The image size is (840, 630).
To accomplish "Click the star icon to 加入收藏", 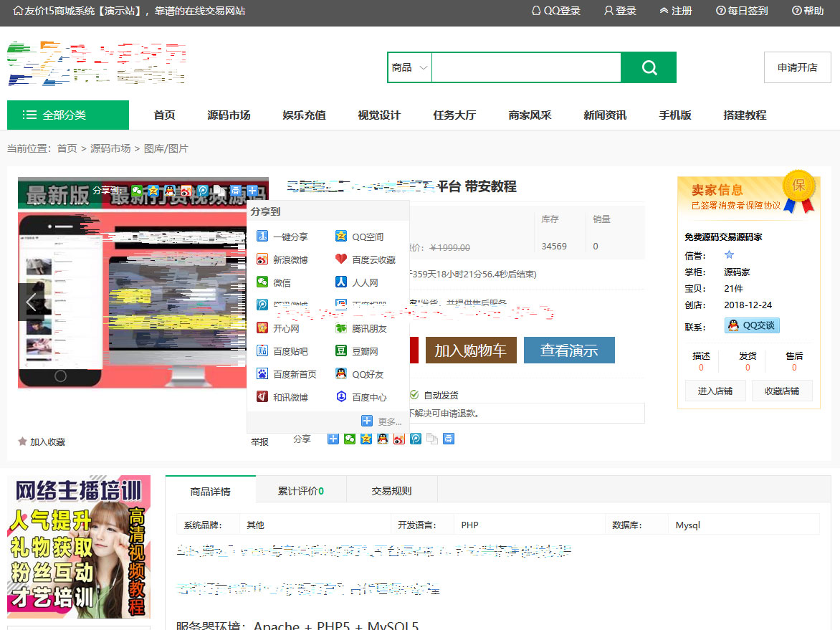I will [22, 442].
